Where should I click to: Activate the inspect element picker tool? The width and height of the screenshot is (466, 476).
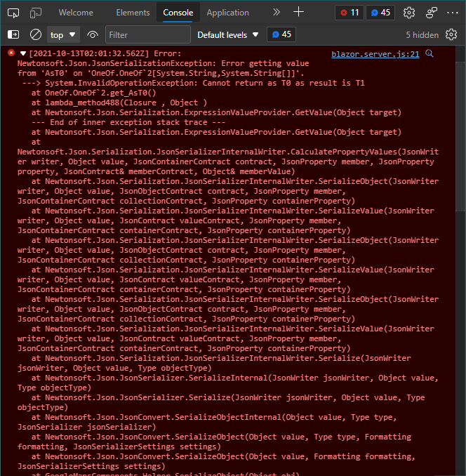[x=13, y=13]
